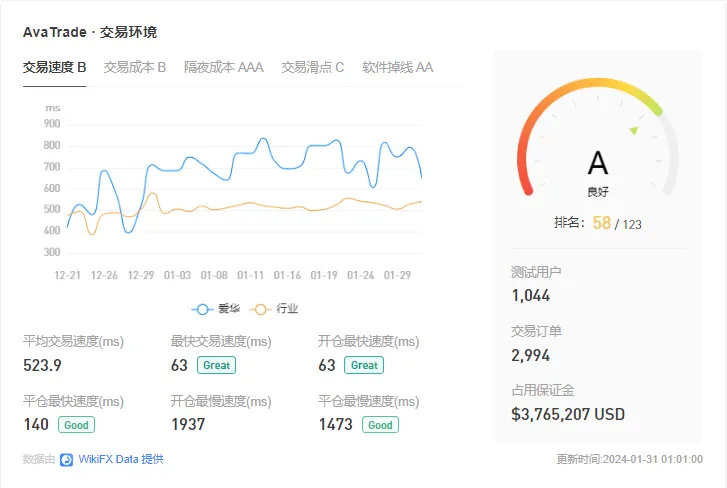Click the 良好 rating label
Screen dimensions: 727x488
click(598, 192)
